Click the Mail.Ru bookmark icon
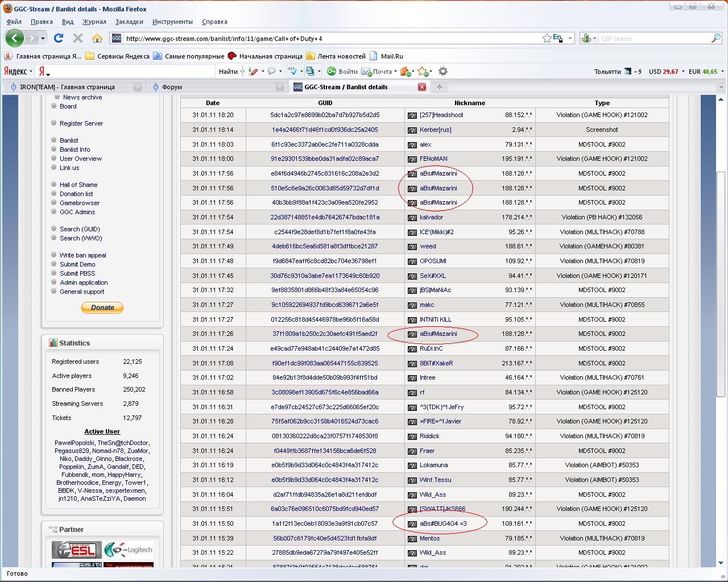Viewport: 728px width, 582px height. coord(374,56)
